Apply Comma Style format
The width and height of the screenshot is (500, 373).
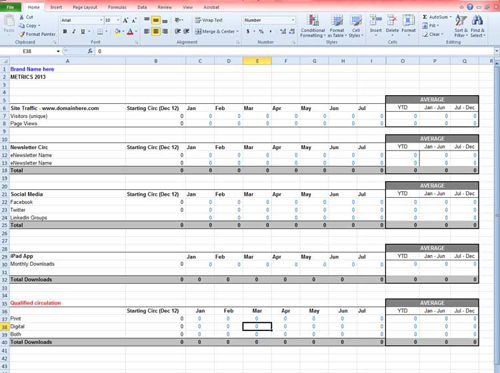[270, 31]
